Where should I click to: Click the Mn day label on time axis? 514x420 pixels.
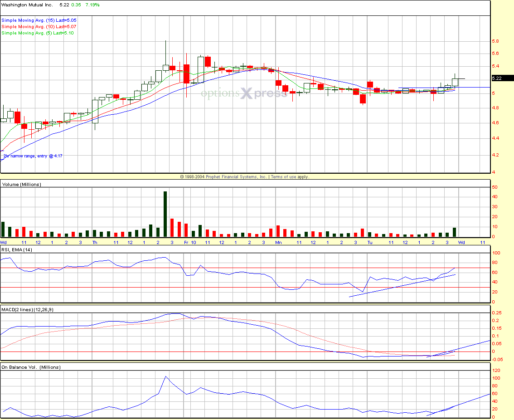tap(278, 243)
